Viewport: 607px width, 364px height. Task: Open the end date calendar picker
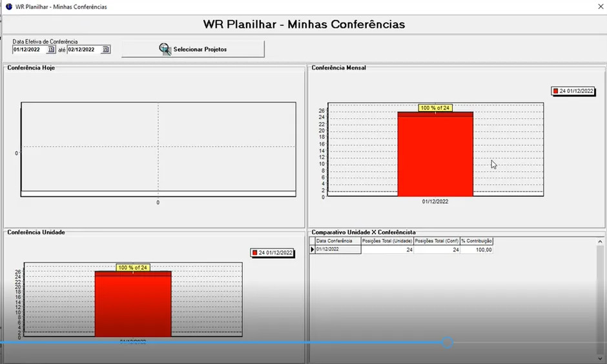coord(106,50)
